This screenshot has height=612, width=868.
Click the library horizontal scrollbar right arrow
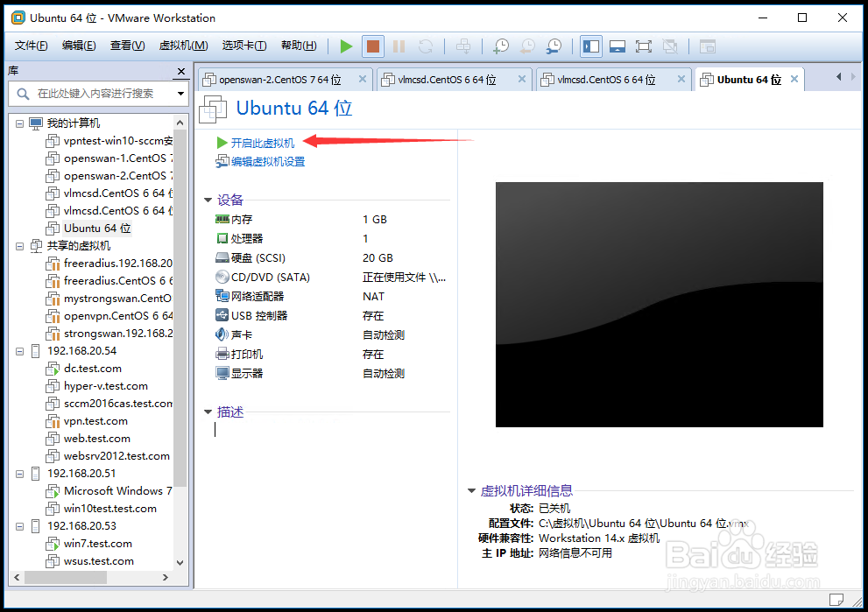pyautogui.click(x=166, y=578)
